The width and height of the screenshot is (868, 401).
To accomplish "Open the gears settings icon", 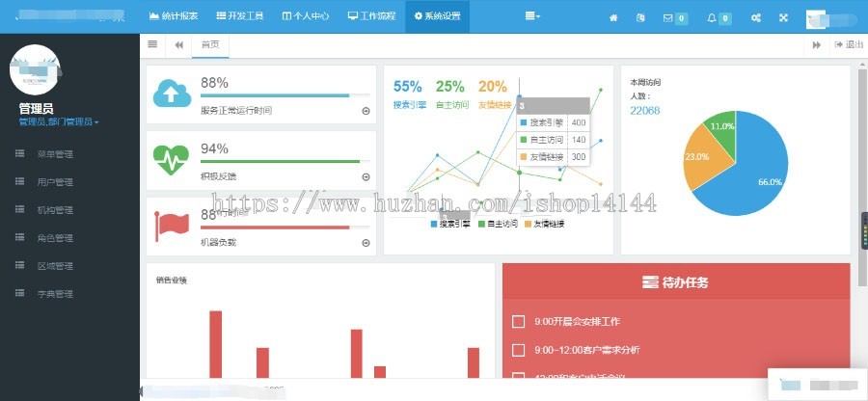I will click(x=755, y=17).
